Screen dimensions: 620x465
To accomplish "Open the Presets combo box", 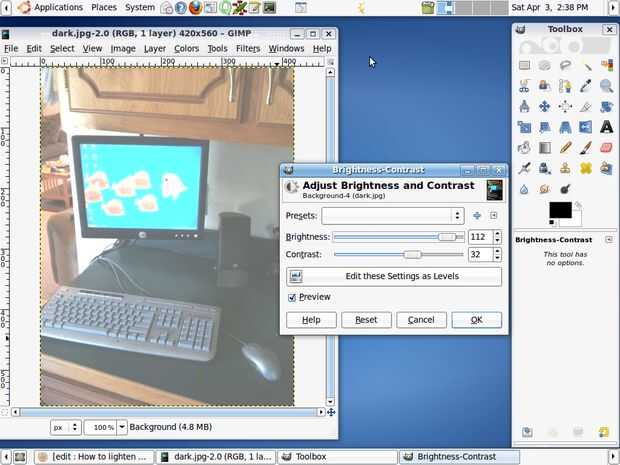I will [393, 216].
